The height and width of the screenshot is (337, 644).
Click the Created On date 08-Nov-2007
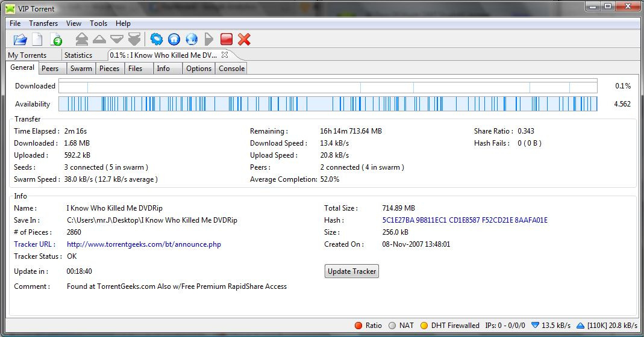click(x=416, y=244)
